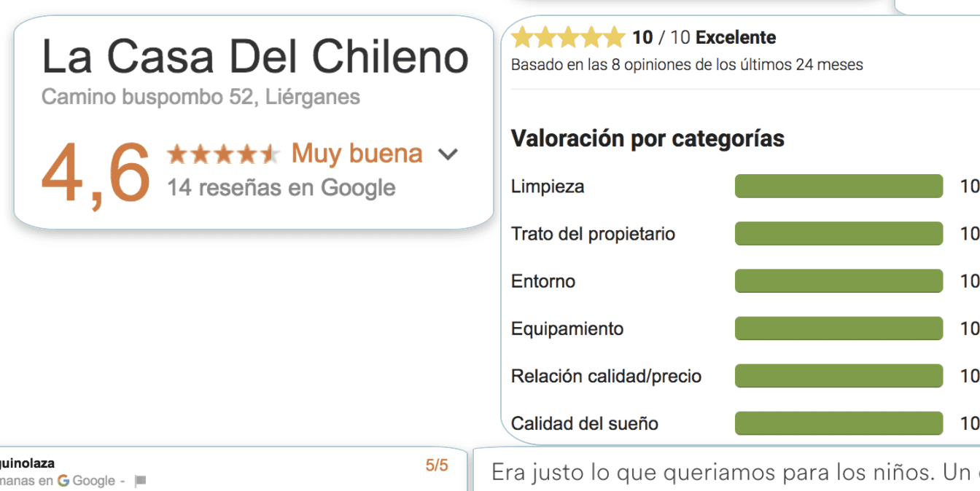This screenshot has height=491, width=980.
Task: Click the 10 / 10 Excelente score
Action: coord(704,37)
